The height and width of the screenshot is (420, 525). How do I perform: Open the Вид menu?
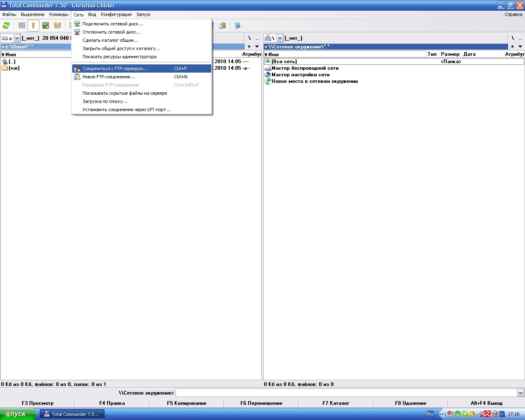(x=92, y=14)
